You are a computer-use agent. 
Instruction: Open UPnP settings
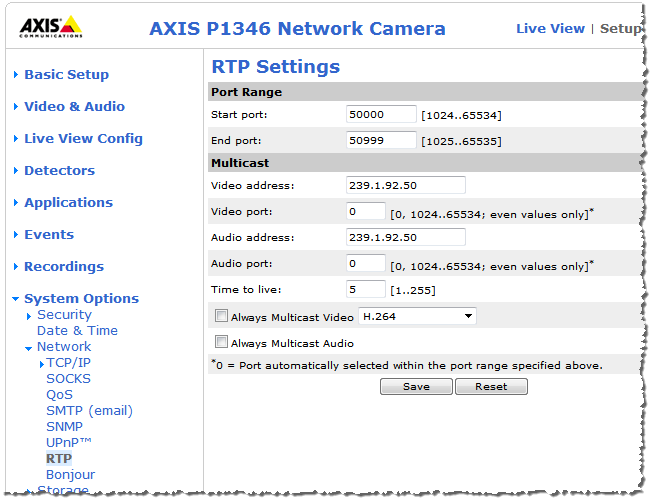pos(69,443)
